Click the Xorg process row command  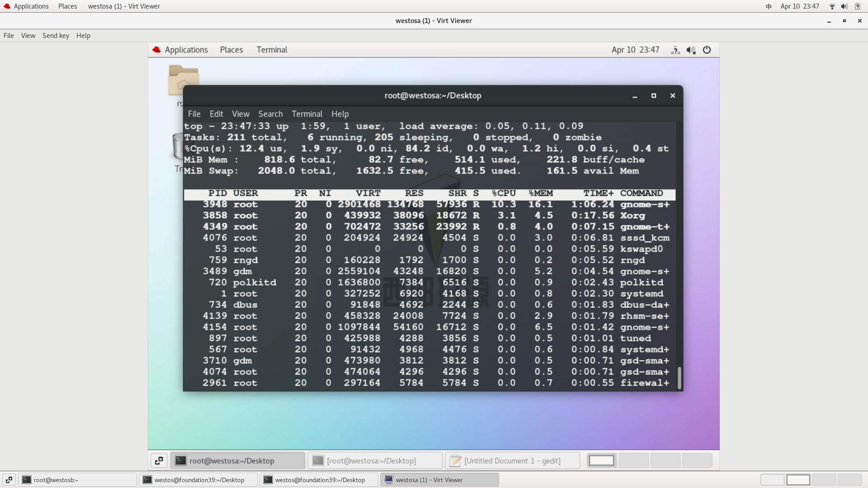632,216
